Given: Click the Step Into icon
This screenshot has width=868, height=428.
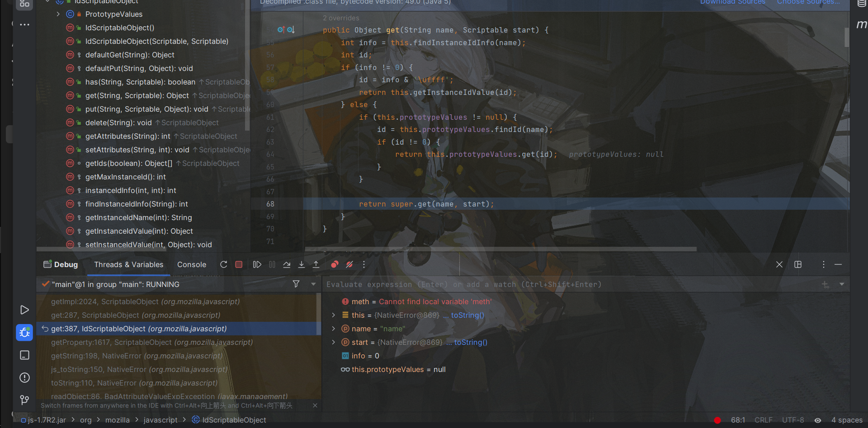Looking at the screenshot, I should tap(302, 264).
